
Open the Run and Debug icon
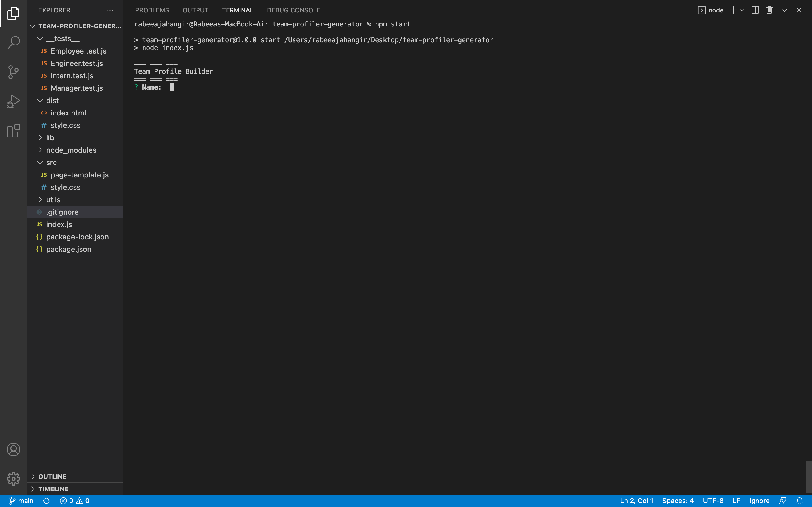[14, 101]
